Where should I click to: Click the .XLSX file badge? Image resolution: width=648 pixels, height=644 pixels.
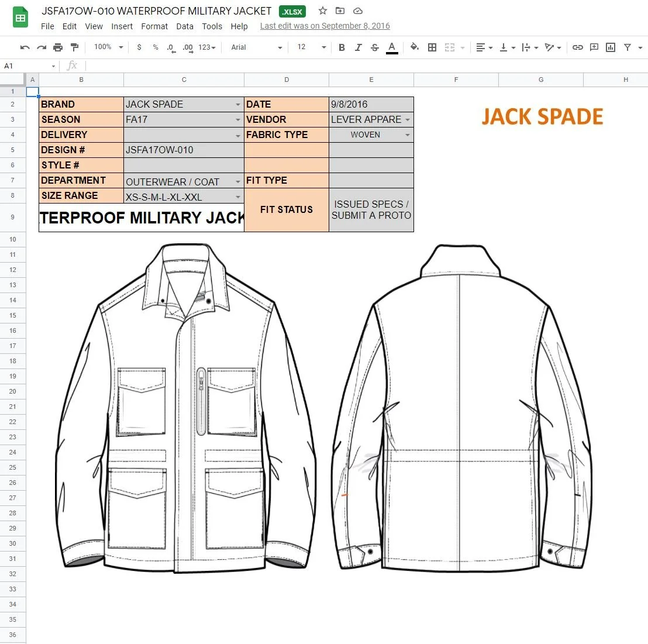click(x=292, y=12)
